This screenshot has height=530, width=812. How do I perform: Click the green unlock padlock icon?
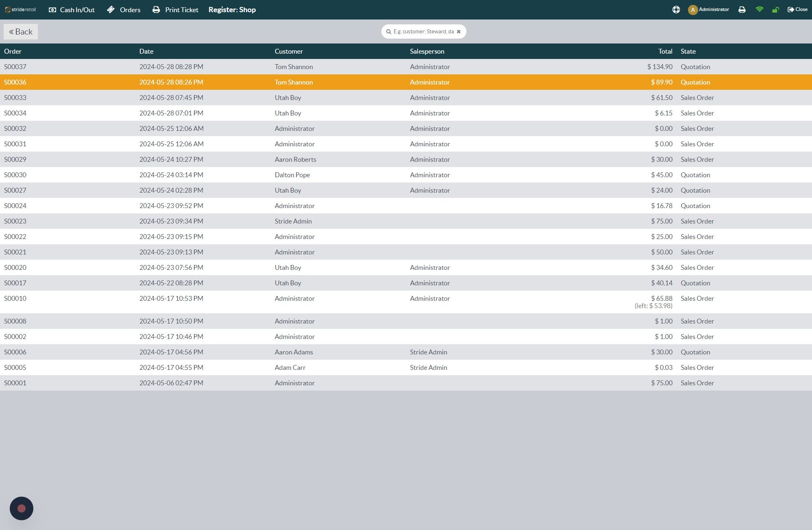pos(775,10)
